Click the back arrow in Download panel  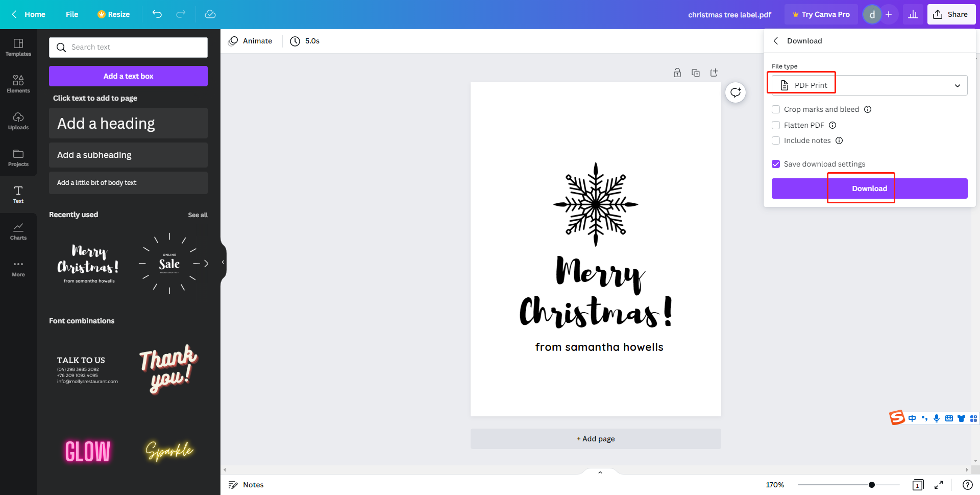tap(776, 41)
